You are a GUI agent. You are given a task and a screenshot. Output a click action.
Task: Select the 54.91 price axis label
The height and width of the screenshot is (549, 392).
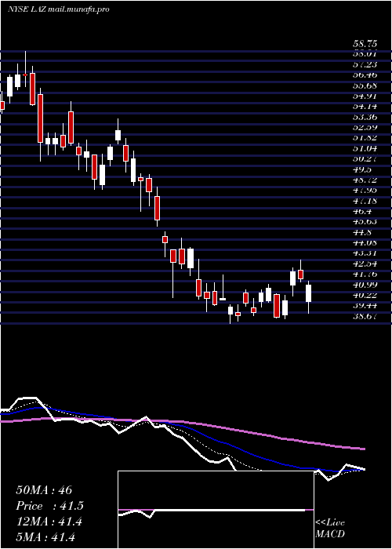365,96
